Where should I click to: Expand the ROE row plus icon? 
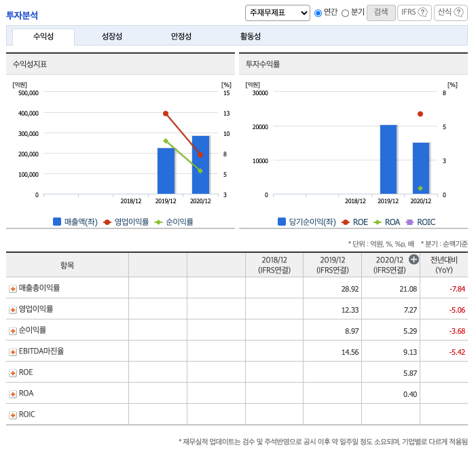tap(13, 373)
